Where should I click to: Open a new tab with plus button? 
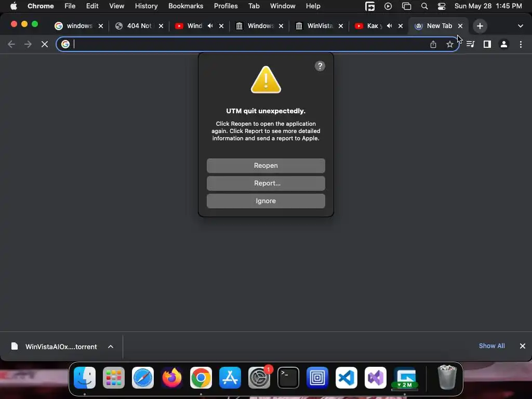coord(480,26)
